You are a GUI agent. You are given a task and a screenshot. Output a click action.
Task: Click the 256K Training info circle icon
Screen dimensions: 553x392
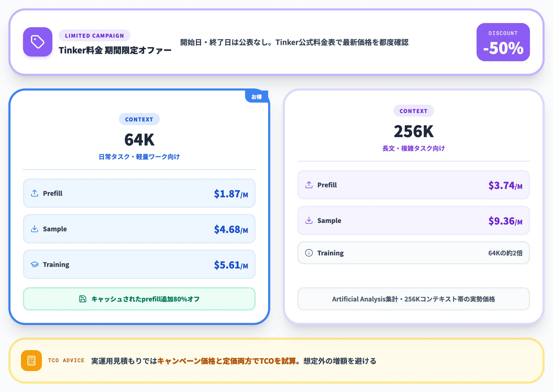tap(309, 253)
